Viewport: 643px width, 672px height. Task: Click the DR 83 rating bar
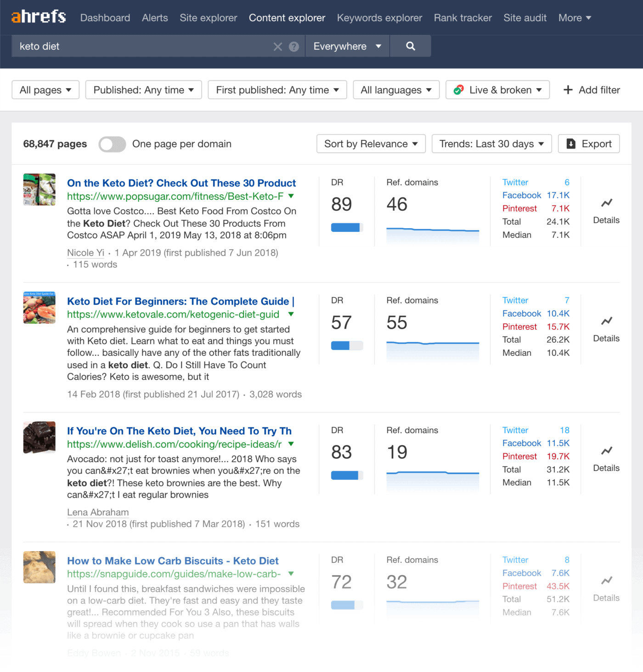(x=347, y=476)
